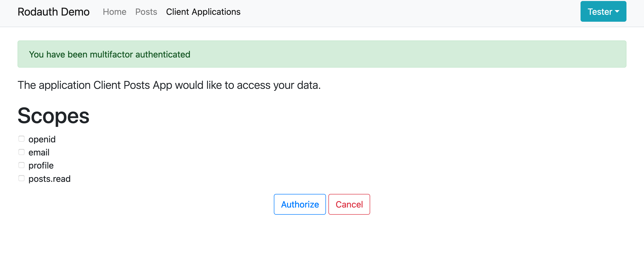644x266 pixels.
Task: Click the Client Posts App access message
Action: 169,85
